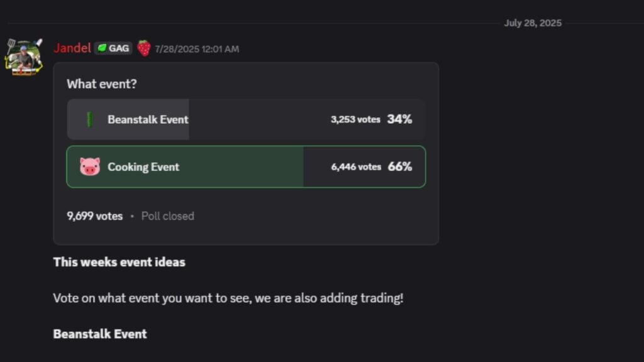Click the 6,446 votes count
This screenshot has width=644, height=362.
pos(356,167)
